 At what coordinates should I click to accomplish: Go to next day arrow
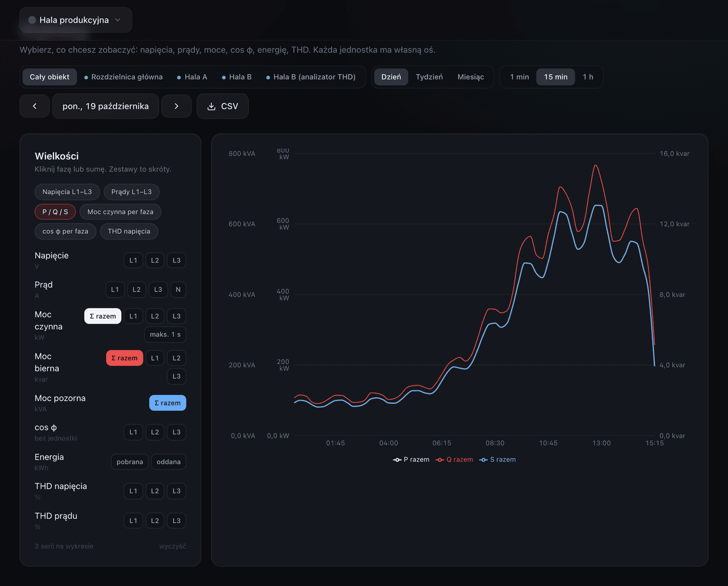click(176, 106)
